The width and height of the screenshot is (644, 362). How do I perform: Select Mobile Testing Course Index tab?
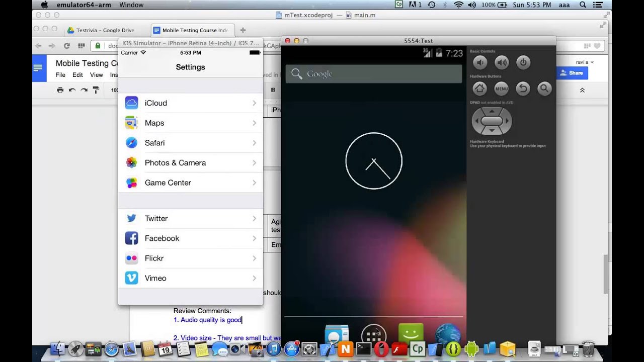click(x=191, y=30)
